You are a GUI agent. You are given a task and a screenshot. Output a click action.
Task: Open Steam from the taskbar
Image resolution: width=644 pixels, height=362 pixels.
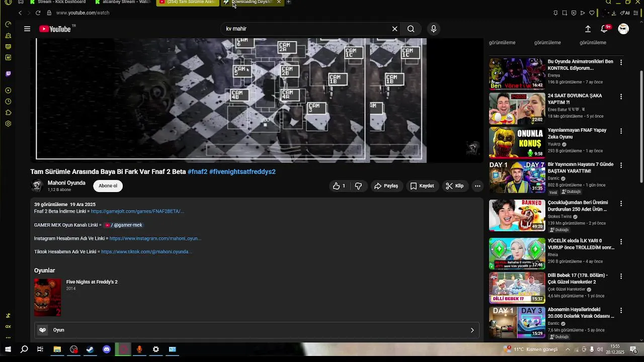pos(90,349)
